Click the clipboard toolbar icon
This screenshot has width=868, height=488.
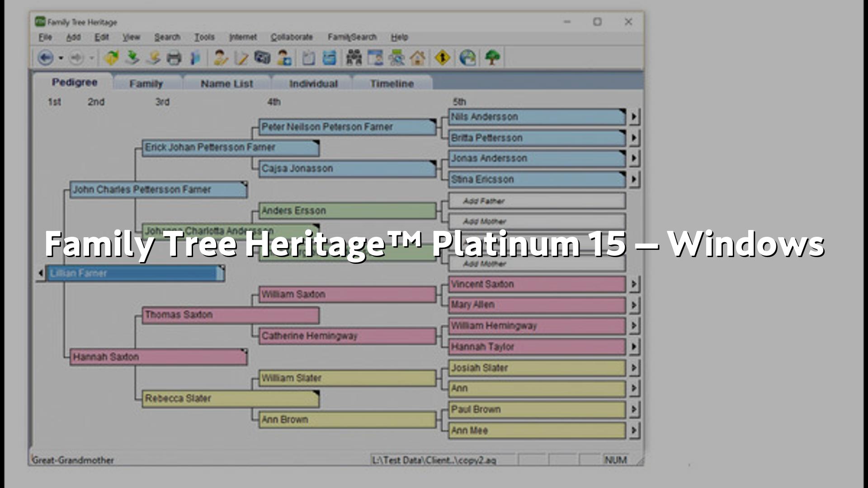309,58
